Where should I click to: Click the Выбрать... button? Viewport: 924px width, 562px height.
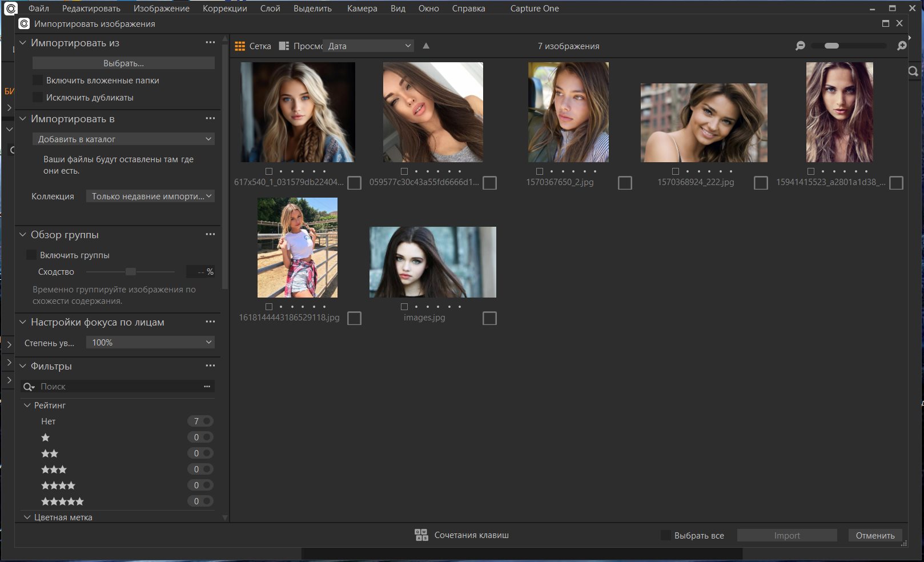123,63
